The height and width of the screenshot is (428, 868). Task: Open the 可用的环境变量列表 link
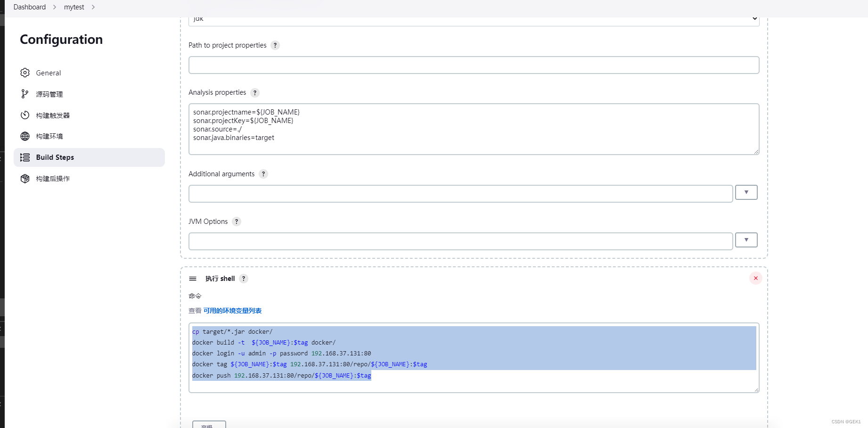pos(232,311)
